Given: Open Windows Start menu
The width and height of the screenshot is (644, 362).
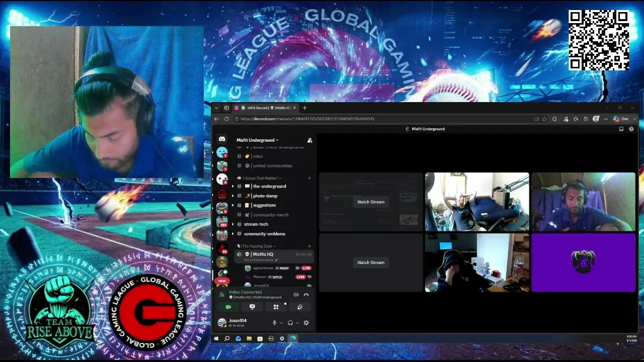Looking at the screenshot, I should [216, 339].
